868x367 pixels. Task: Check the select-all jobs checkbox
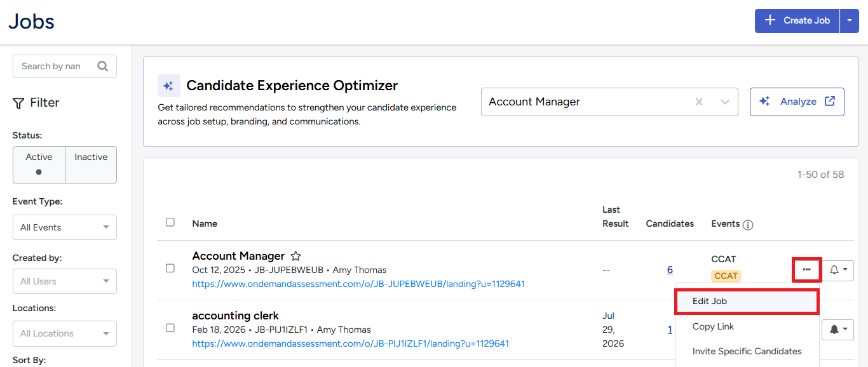point(170,222)
